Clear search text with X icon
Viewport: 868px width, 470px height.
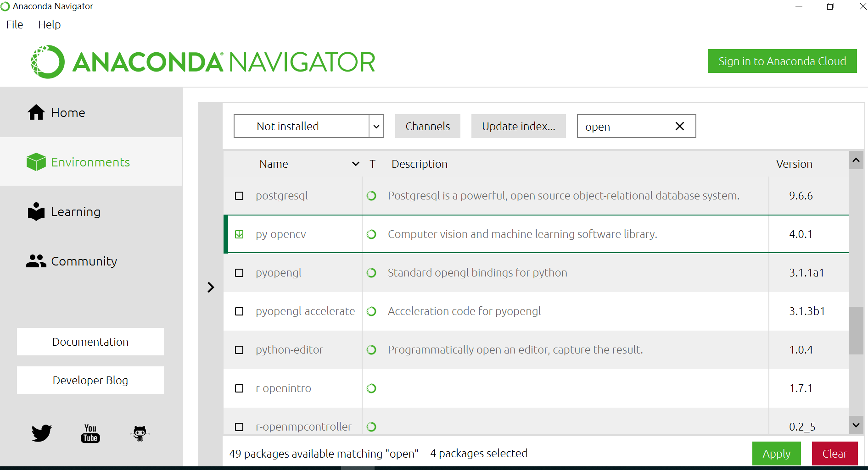pyautogui.click(x=680, y=126)
